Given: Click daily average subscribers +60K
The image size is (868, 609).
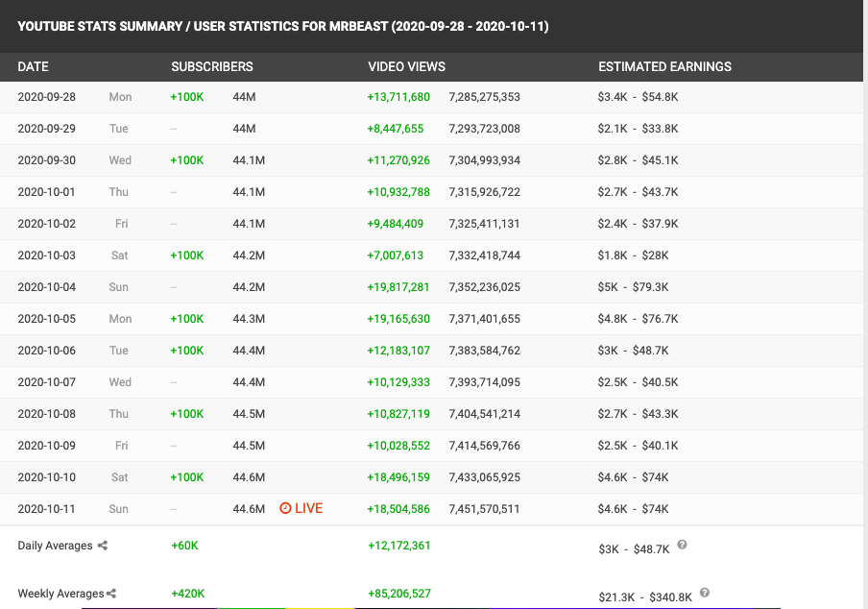Looking at the screenshot, I should [x=184, y=546].
